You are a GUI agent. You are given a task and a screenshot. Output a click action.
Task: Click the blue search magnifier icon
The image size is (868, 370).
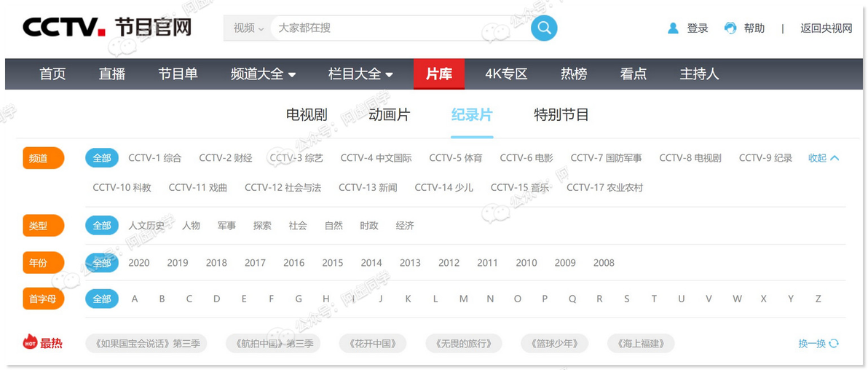(x=544, y=28)
